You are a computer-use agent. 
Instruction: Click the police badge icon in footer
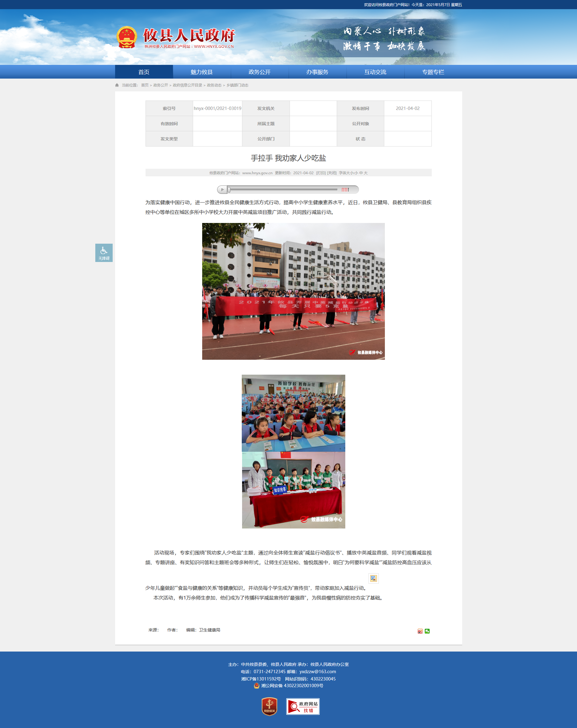coord(257,685)
